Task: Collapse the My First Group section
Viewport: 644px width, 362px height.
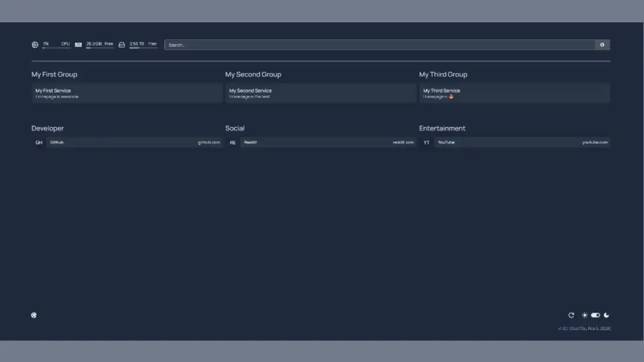Action: point(54,74)
